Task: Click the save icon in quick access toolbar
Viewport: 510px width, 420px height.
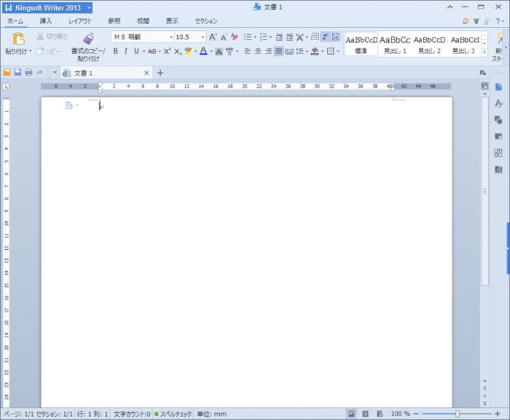Action: pos(18,73)
